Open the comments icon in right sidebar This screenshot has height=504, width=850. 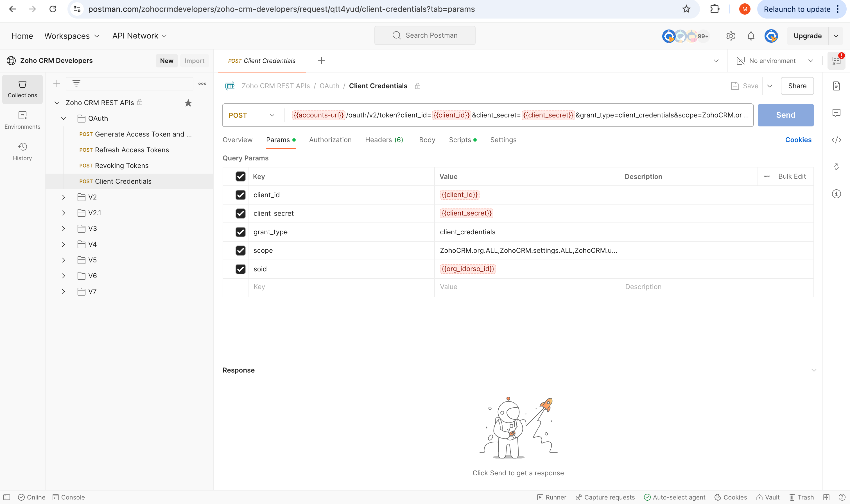[x=836, y=113]
